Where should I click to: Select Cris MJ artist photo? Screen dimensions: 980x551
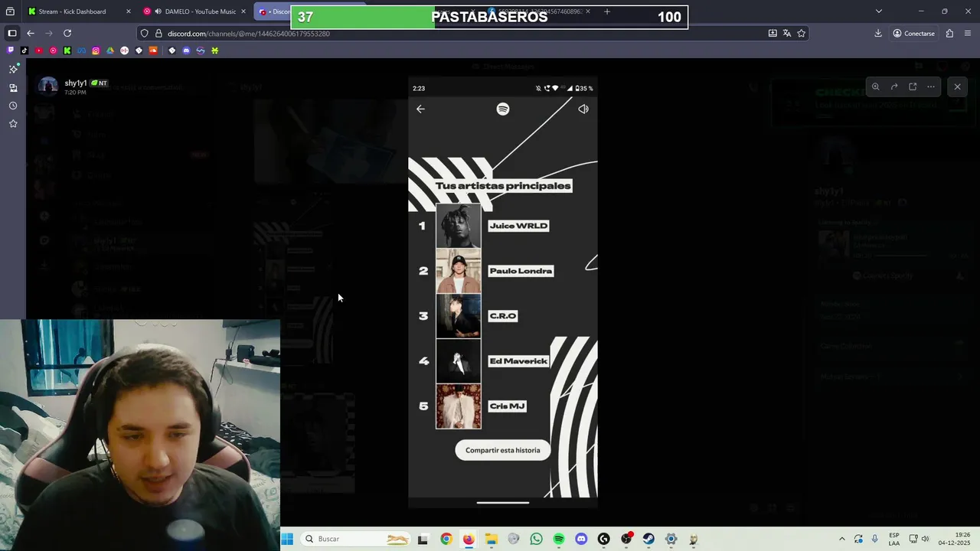click(459, 406)
